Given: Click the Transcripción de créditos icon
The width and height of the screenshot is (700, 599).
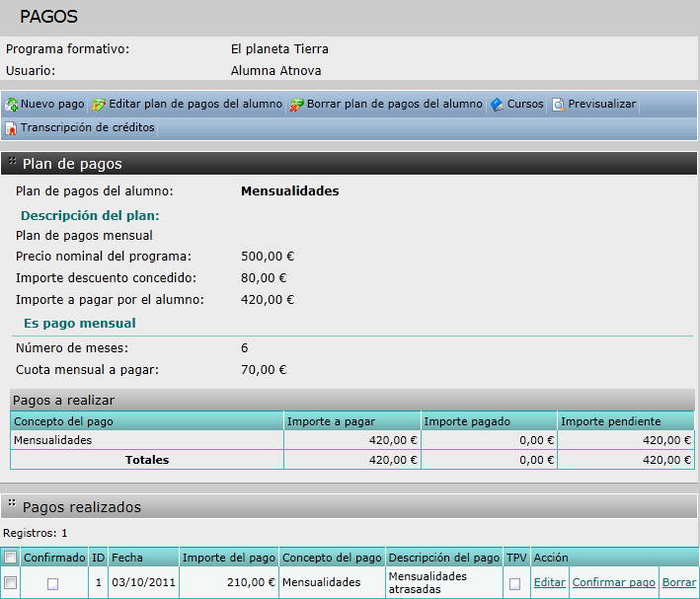Looking at the screenshot, I should pyautogui.click(x=11, y=128).
